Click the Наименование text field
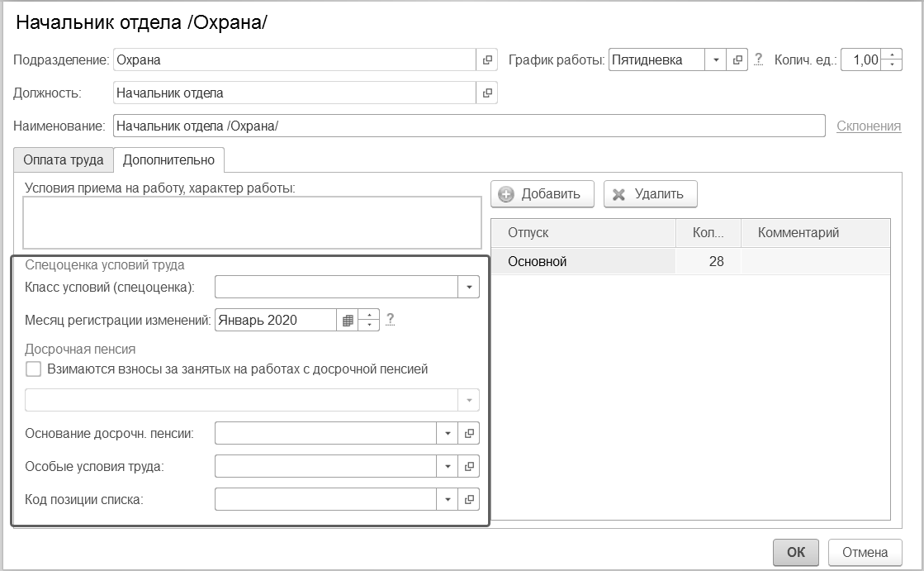924x571 pixels. (x=468, y=126)
